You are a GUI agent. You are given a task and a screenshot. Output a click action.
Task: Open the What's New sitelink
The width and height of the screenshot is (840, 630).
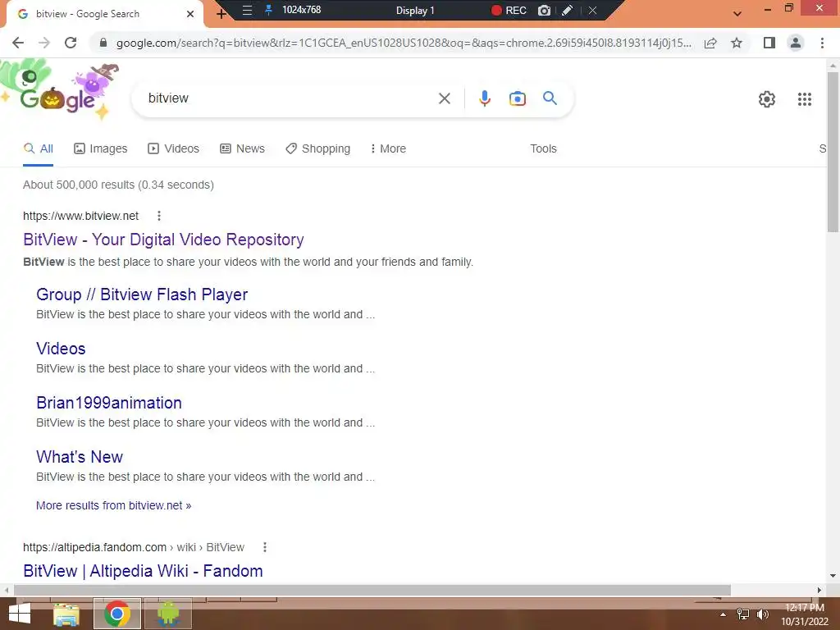point(80,456)
